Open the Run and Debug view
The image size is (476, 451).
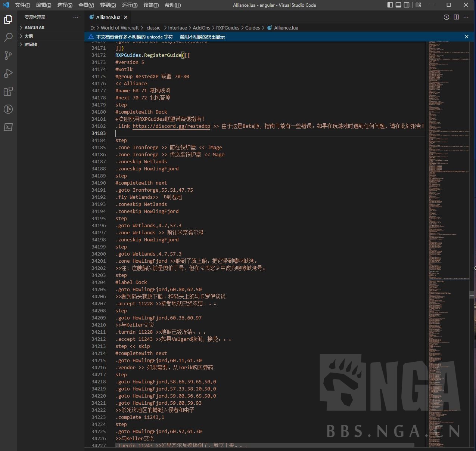point(8,73)
